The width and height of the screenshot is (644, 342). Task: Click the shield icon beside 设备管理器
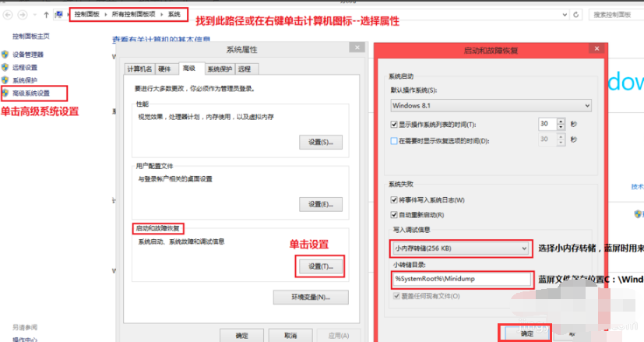click(x=5, y=55)
